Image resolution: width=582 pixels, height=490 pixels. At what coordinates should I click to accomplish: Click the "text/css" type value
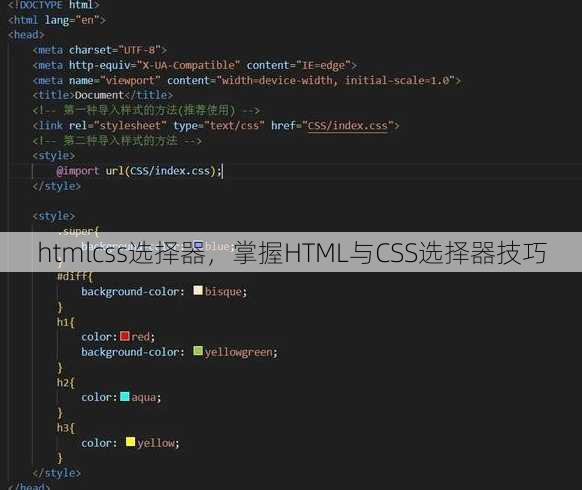[234, 125]
